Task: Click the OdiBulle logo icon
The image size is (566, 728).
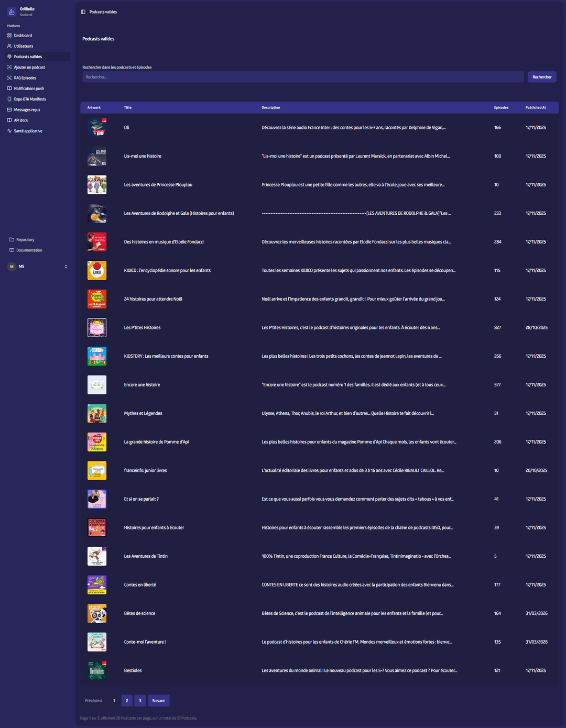Action: tap(12, 12)
